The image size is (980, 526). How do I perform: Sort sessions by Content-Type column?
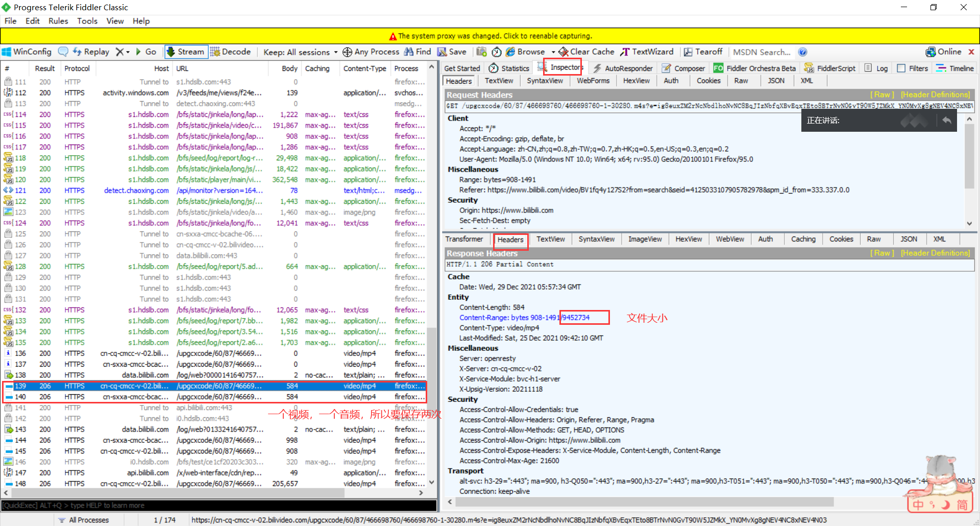click(364, 68)
